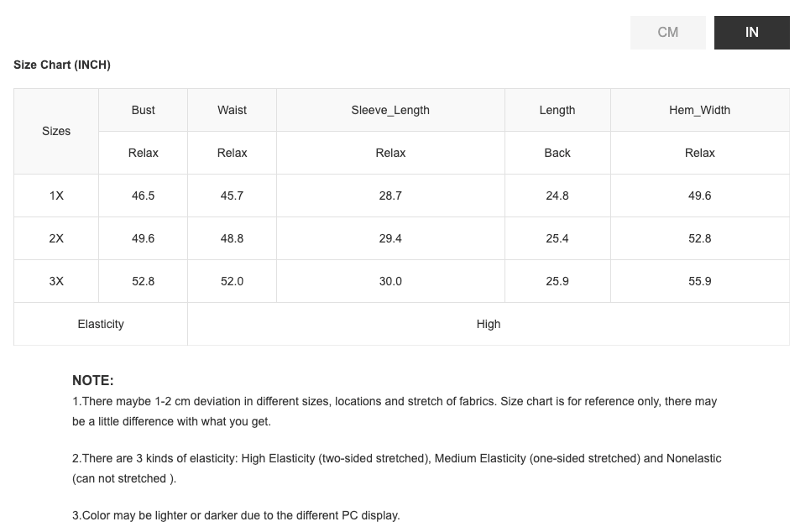Click the Size Chart (INCH) heading
Screen dimensions: 805x532
[x=62, y=65]
